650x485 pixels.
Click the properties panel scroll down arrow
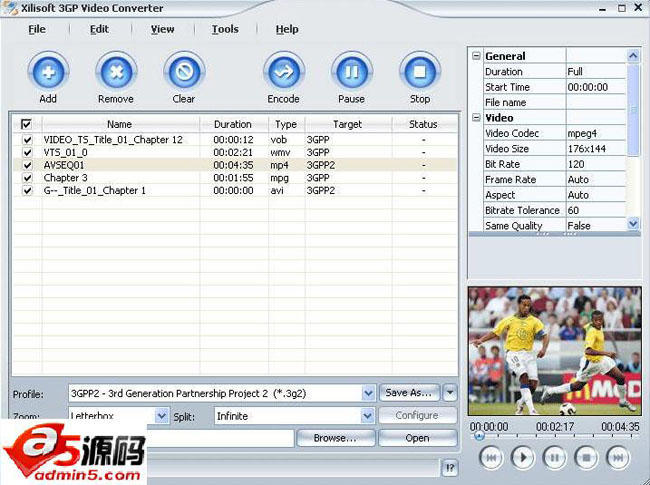[x=633, y=224]
